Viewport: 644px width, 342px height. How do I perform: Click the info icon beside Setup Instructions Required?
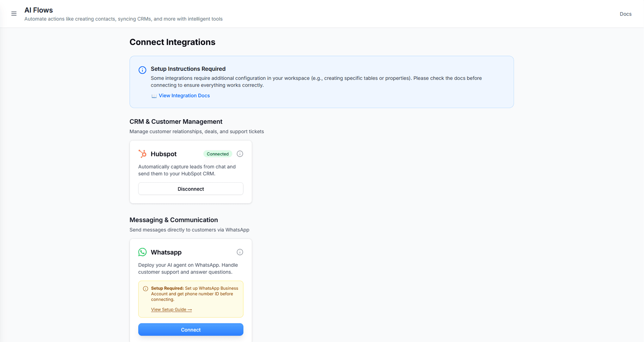[x=142, y=70]
